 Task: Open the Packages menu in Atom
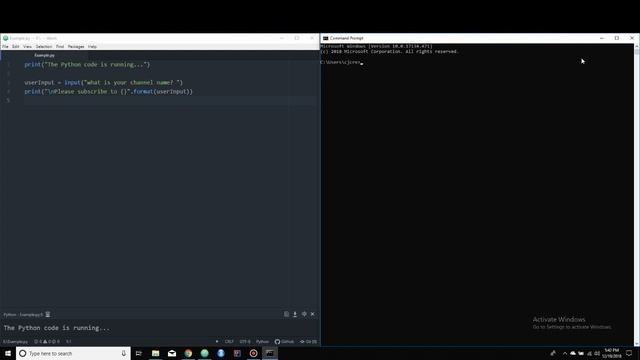(x=76, y=47)
